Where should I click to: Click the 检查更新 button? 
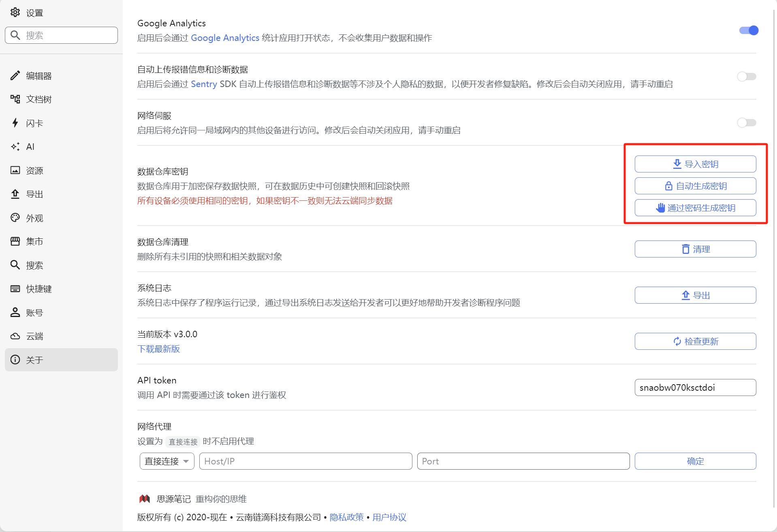[695, 341]
